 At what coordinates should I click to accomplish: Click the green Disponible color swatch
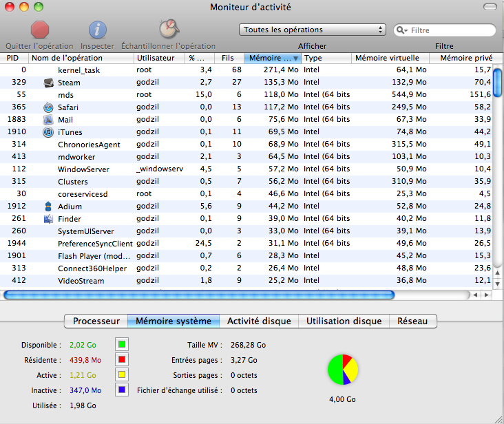coord(121,344)
